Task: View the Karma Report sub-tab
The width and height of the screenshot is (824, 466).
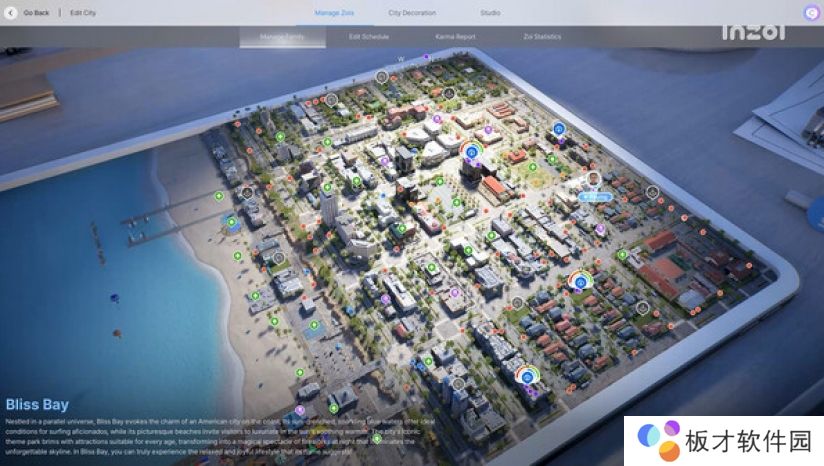Action: [x=455, y=36]
